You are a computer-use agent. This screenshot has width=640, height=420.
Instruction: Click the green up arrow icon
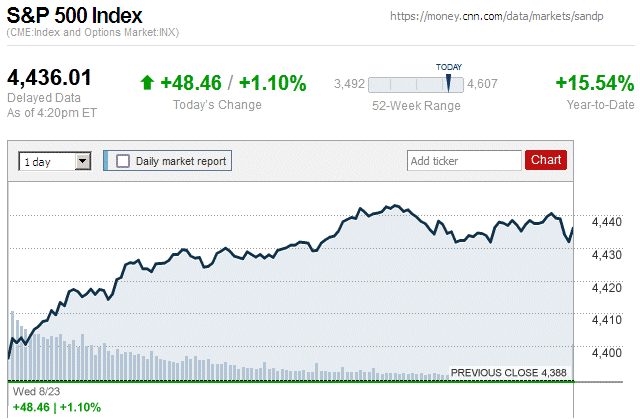(x=147, y=83)
